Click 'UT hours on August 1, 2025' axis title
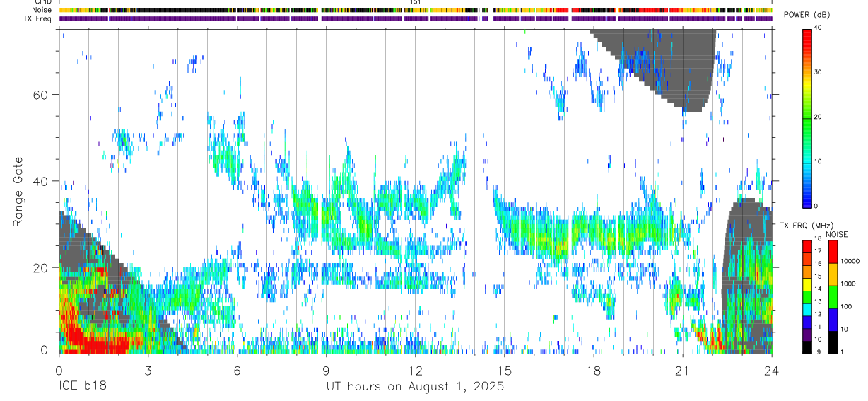Image resolution: width=868 pixels, height=401 pixels. [x=415, y=387]
